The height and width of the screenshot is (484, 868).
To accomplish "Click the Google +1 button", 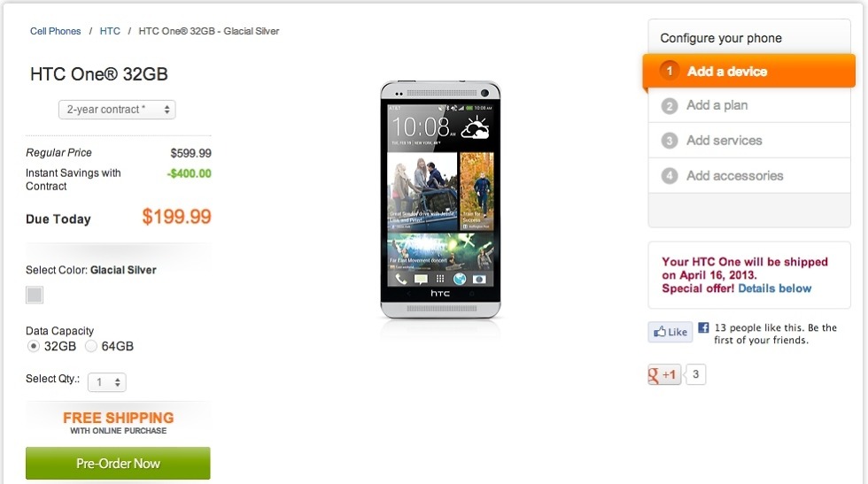I will pos(664,375).
